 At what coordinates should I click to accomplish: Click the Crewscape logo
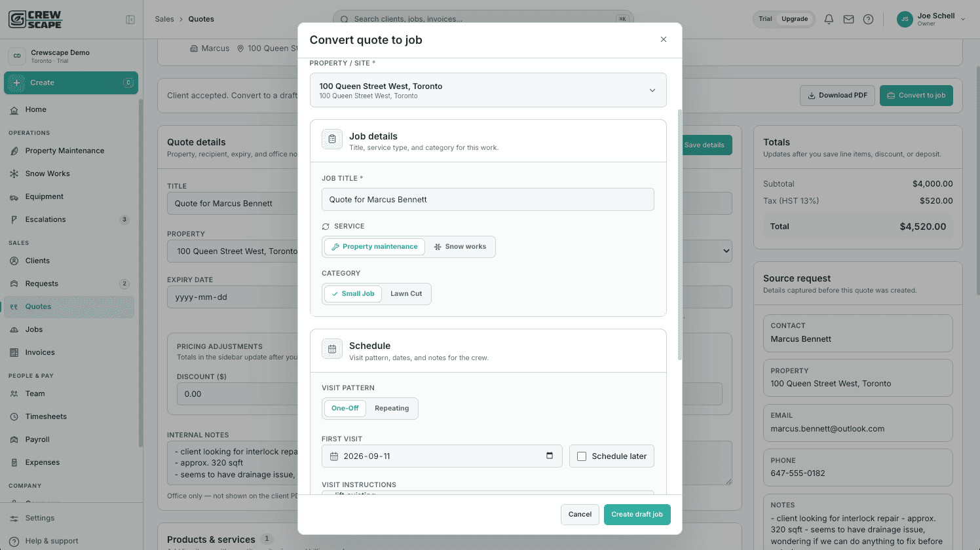pos(35,19)
